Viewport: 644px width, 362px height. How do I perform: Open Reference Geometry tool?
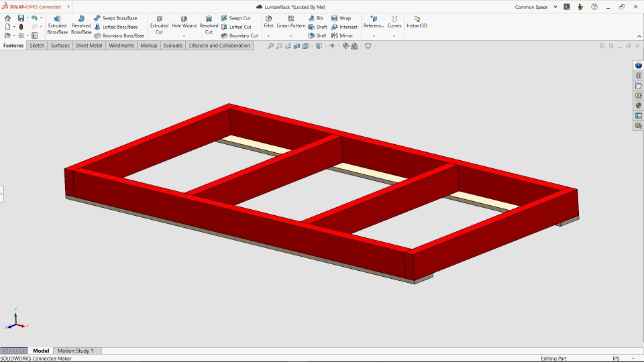click(x=374, y=22)
